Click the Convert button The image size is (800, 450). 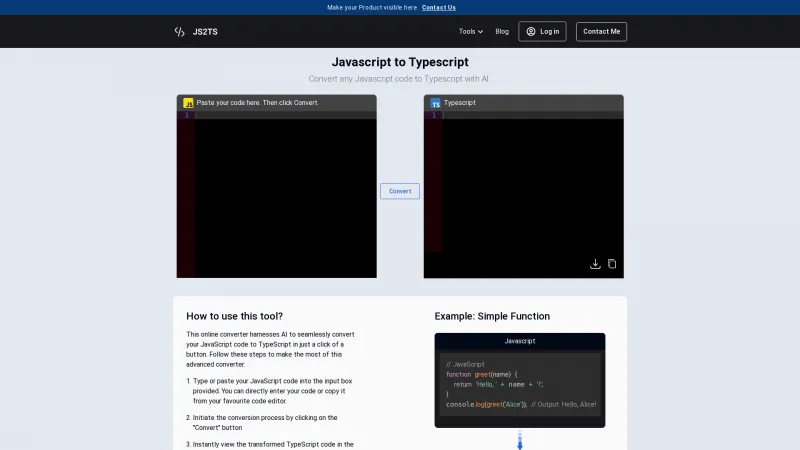tap(400, 191)
